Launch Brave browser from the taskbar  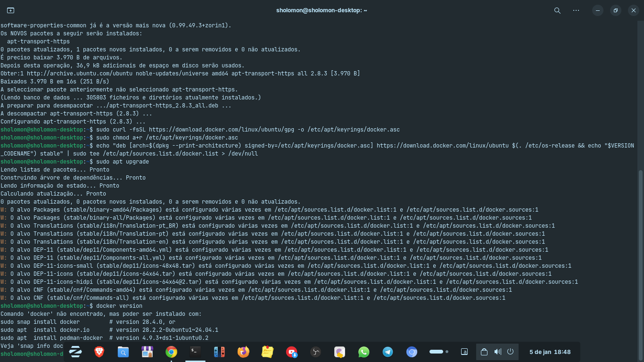(x=99, y=352)
